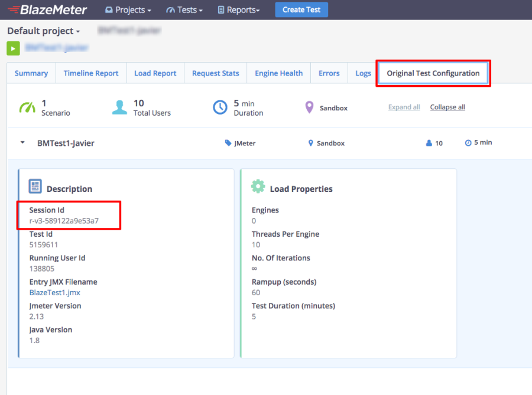Click the Create Test button

pyautogui.click(x=301, y=10)
